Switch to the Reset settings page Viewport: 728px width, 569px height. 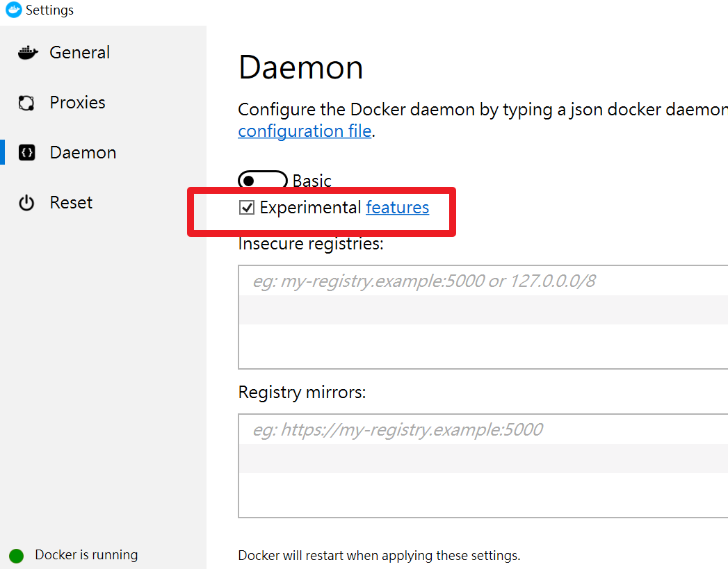coord(70,202)
